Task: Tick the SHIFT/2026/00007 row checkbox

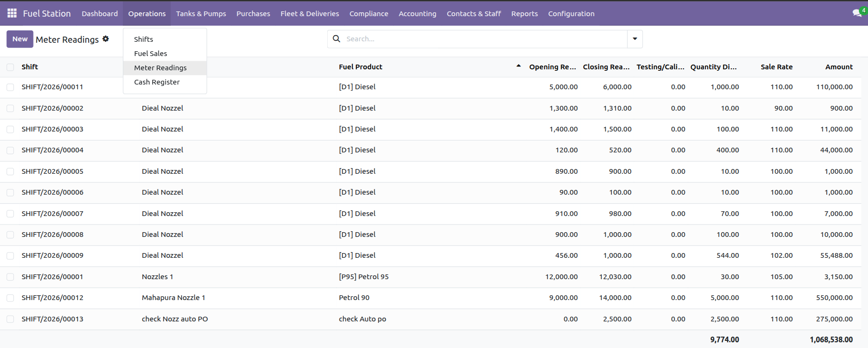Action: click(x=10, y=214)
